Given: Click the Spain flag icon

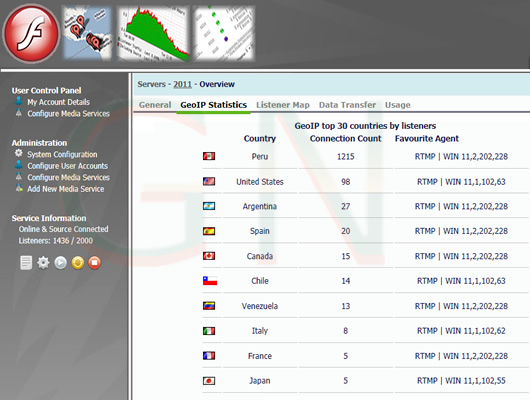Looking at the screenshot, I should [x=209, y=231].
